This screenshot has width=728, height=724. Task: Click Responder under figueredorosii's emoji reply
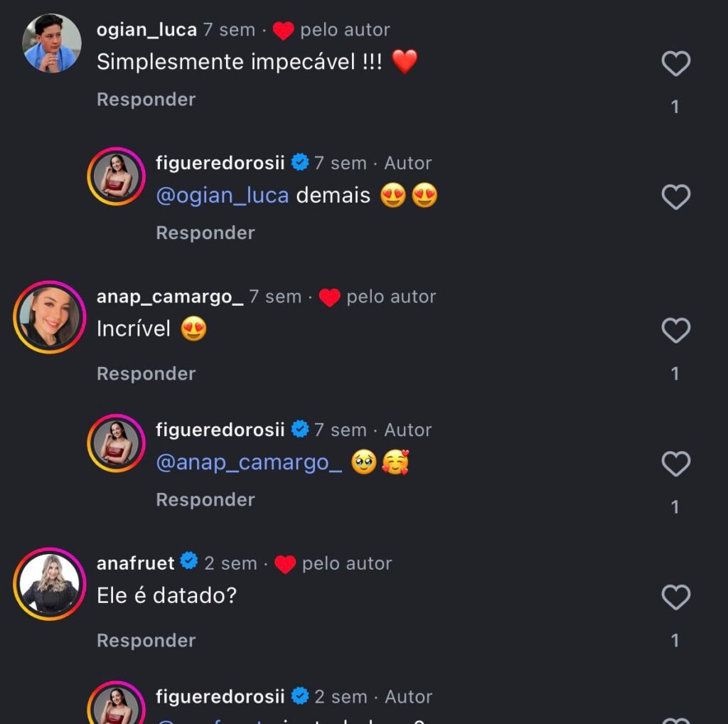click(205, 500)
